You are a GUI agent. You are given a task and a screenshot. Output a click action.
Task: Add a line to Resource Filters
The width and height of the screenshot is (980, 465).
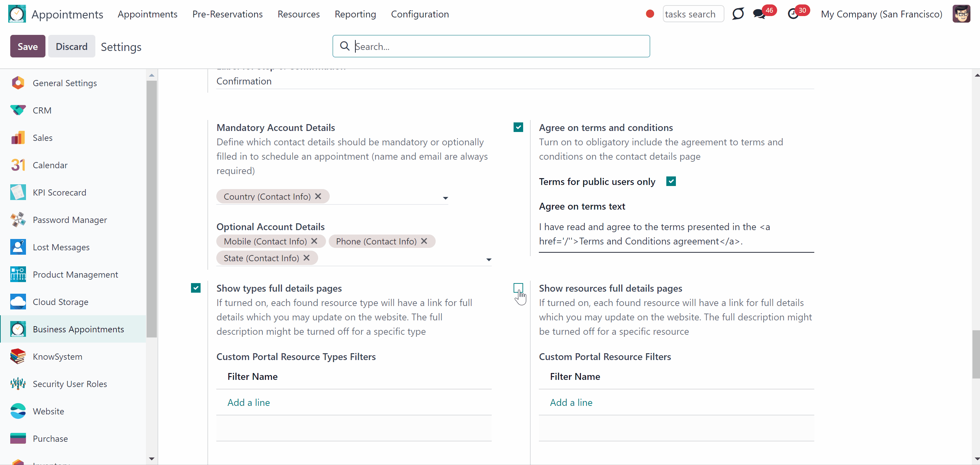pos(571,402)
